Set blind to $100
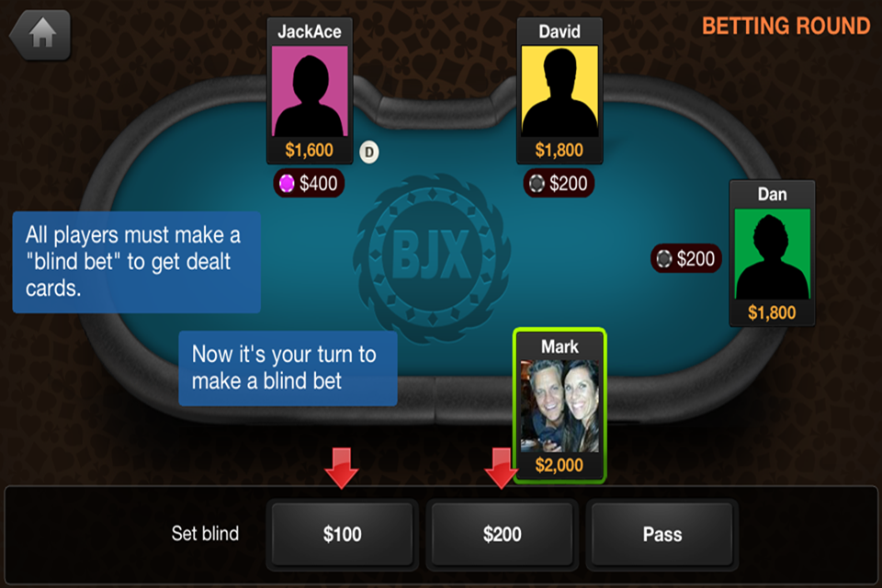Screen dimensions: 882x588 (342, 534)
